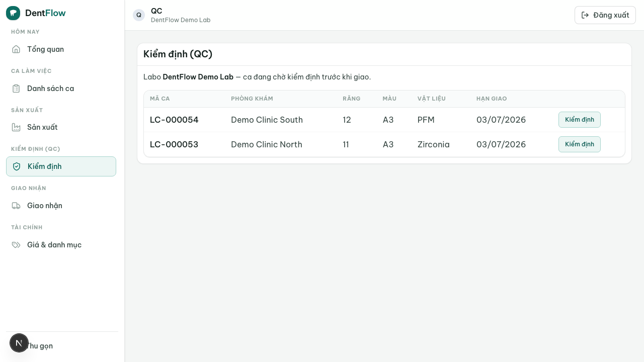Click the shield check icon for Kiểm định
The image size is (644, 362).
pos(17,166)
